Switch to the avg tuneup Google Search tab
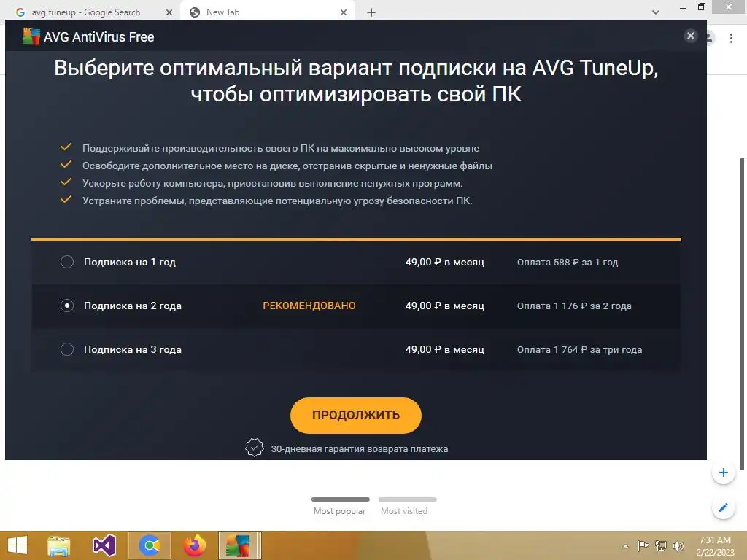This screenshot has width=747, height=560. (x=86, y=12)
